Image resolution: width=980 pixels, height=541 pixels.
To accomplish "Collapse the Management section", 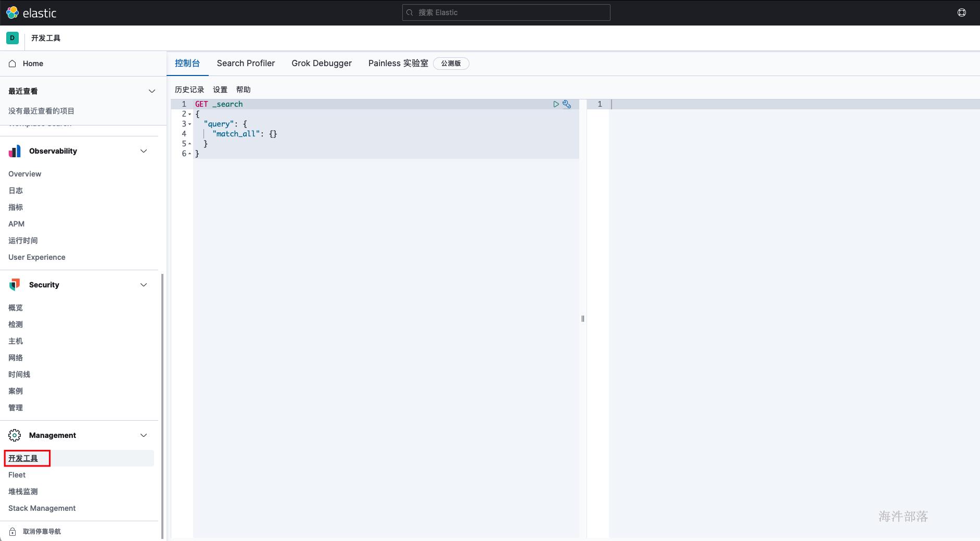I will tap(144, 435).
